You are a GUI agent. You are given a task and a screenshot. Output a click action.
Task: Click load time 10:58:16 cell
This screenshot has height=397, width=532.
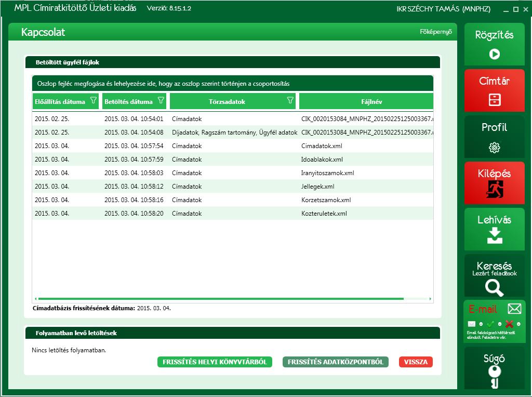(x=134, y=200)
